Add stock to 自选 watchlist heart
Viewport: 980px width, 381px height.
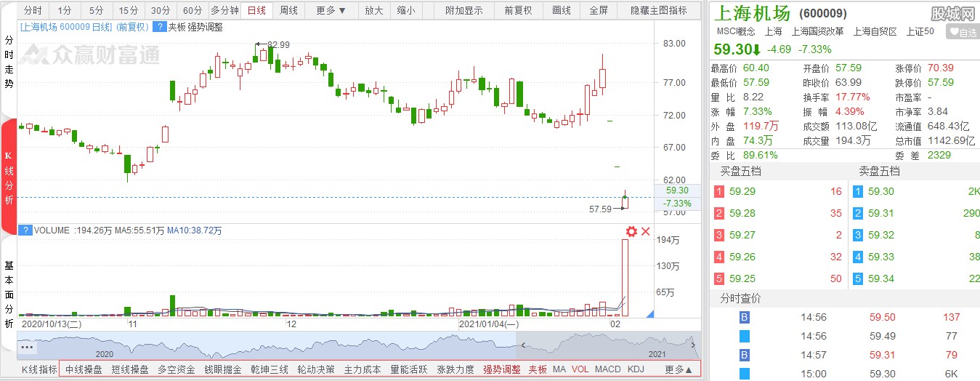(962, 32)
